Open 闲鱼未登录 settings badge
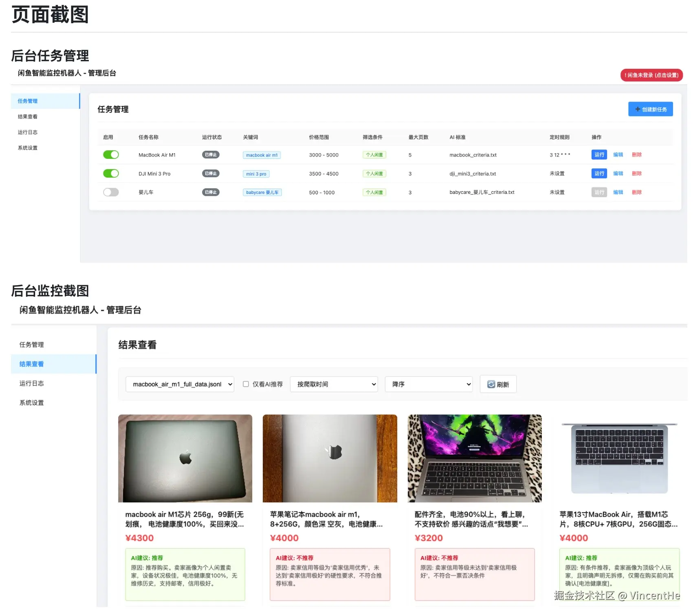 click(651, 75)
